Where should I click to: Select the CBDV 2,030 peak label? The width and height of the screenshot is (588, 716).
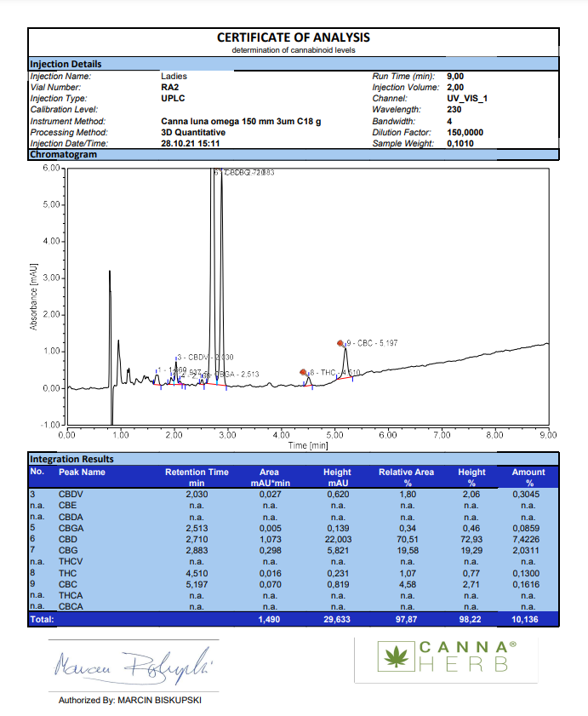point(205,357)
